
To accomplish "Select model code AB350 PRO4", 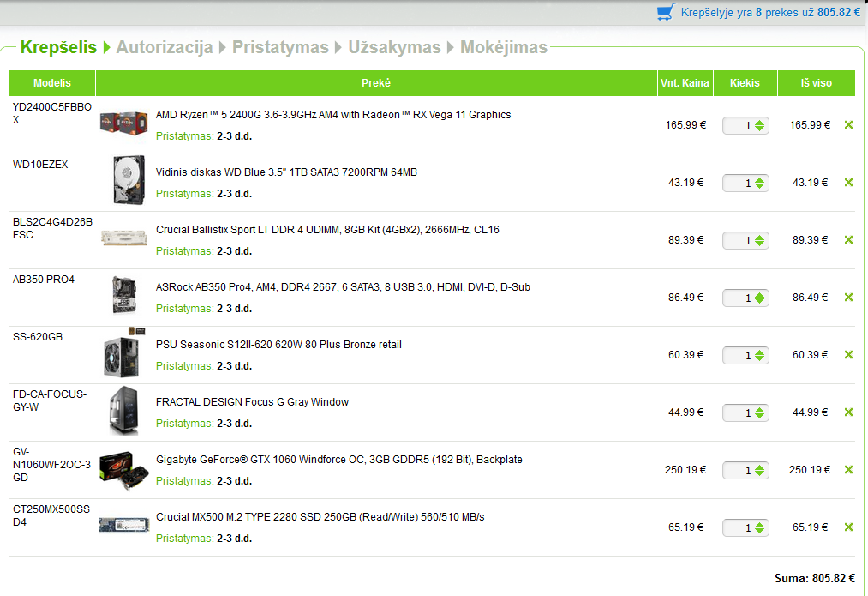I will click(x=43, y=280).
